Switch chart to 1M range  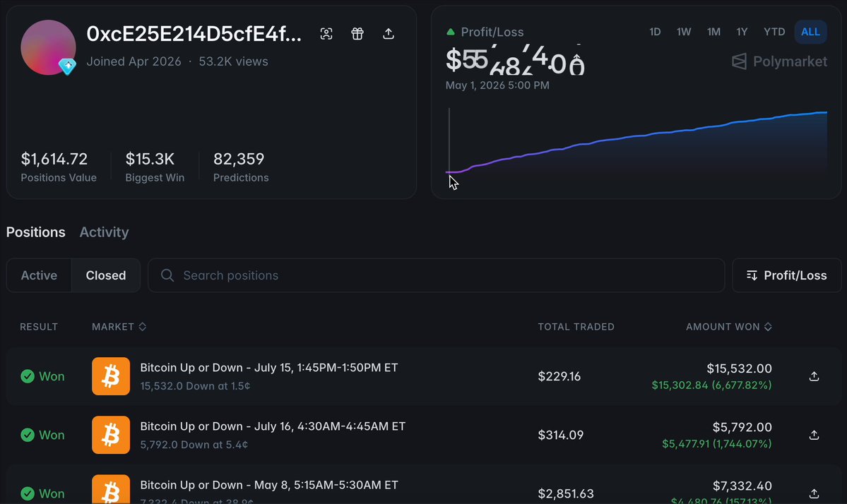pos(713,32)
